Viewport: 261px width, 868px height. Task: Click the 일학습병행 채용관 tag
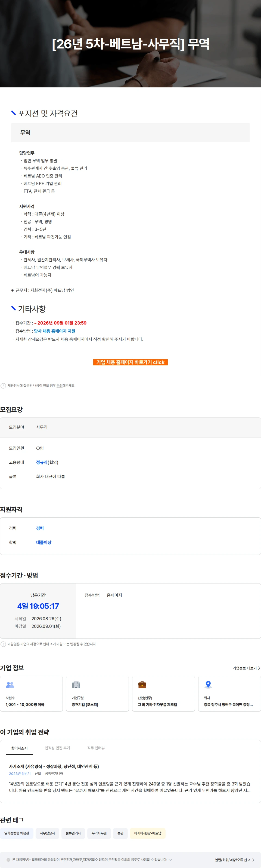coord(17,833)
